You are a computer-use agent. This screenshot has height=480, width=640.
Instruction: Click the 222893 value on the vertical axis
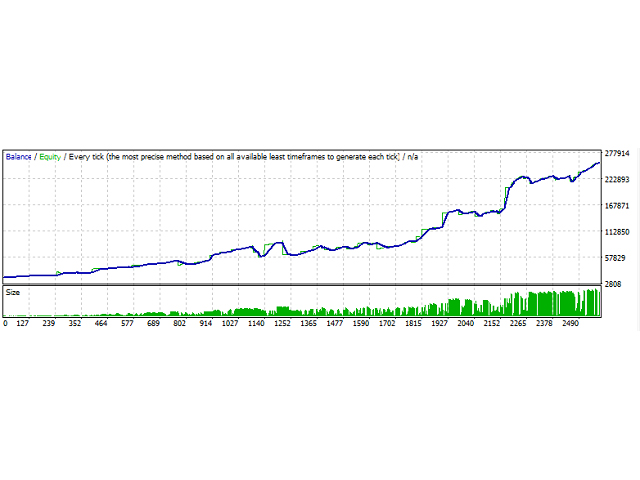(x=619, y=180)
